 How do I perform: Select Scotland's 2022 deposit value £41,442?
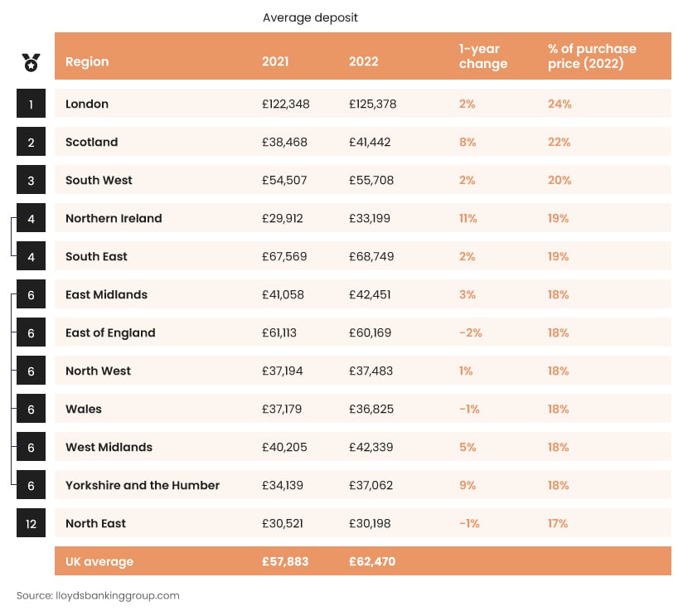click(x=370, y=143)
